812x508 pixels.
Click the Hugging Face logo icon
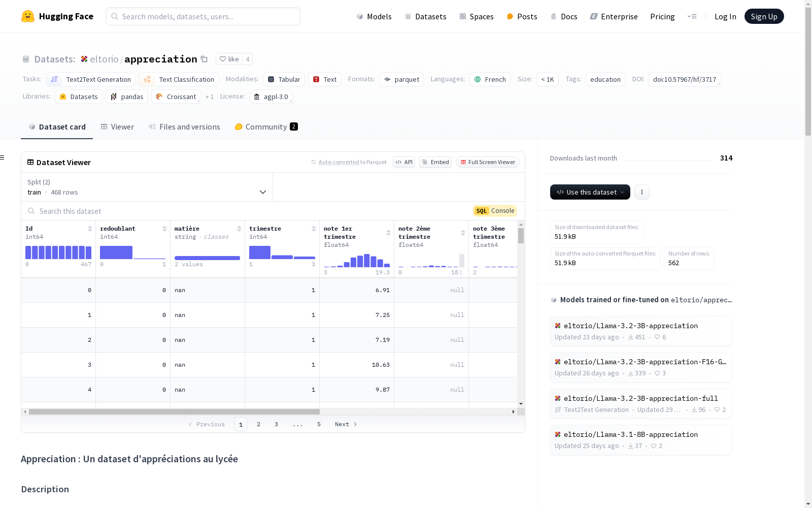28,16
